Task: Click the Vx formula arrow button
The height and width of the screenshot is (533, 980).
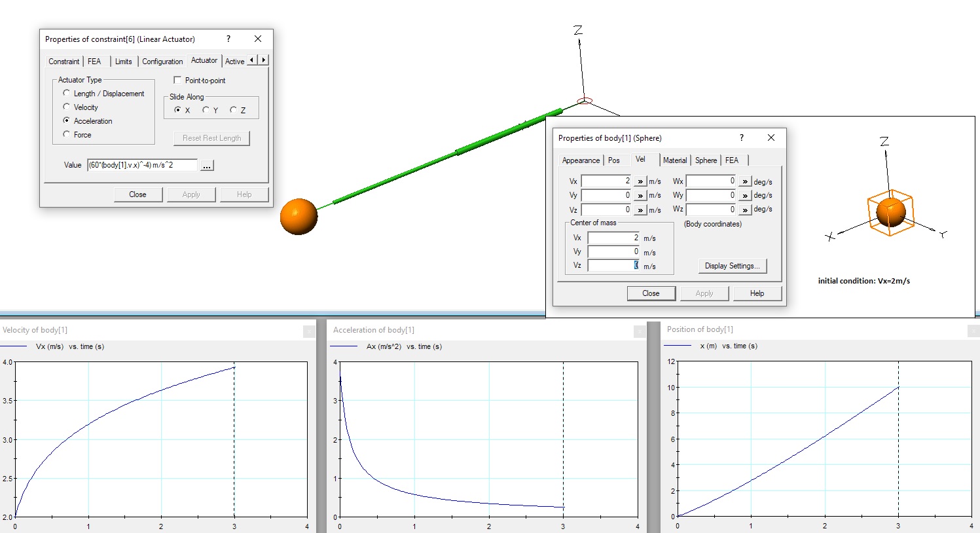Action: (640, 181)
